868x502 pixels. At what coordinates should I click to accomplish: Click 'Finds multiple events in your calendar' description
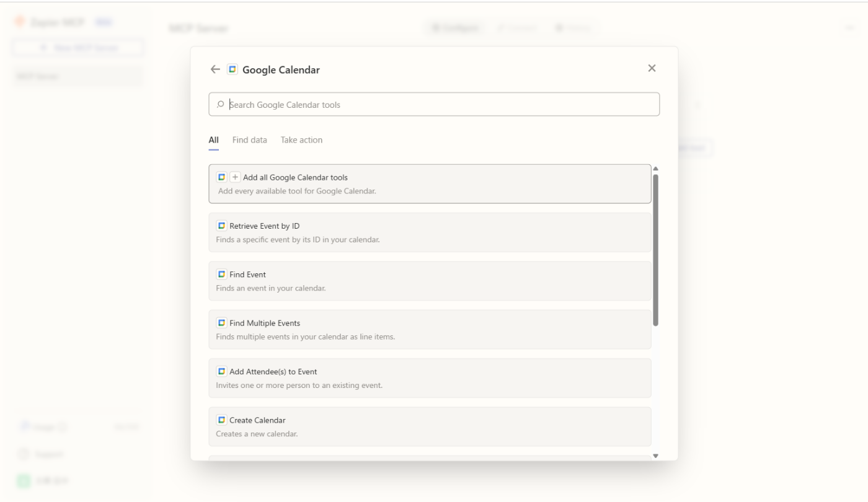[x=306, y=337]
